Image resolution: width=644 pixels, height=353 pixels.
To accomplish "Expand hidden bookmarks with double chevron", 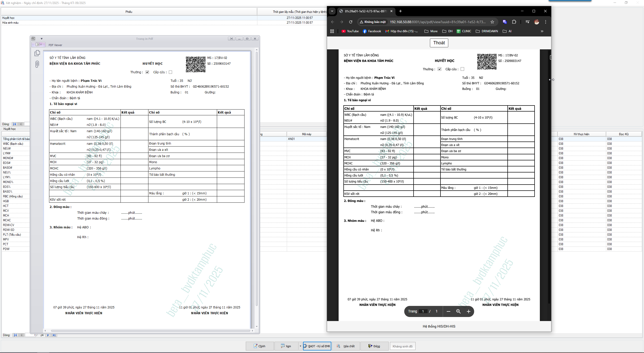I will pos(542,31).
